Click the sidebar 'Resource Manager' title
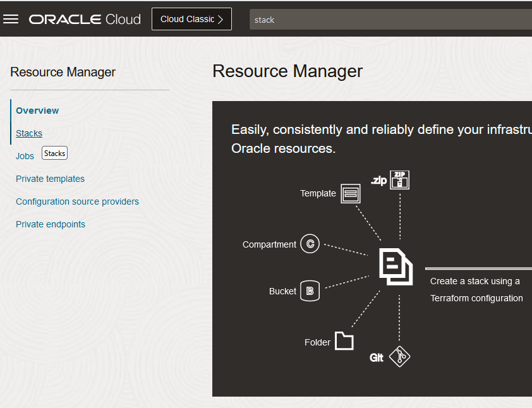532x408 pixels. pyautogui.click(x=63, y=72)
